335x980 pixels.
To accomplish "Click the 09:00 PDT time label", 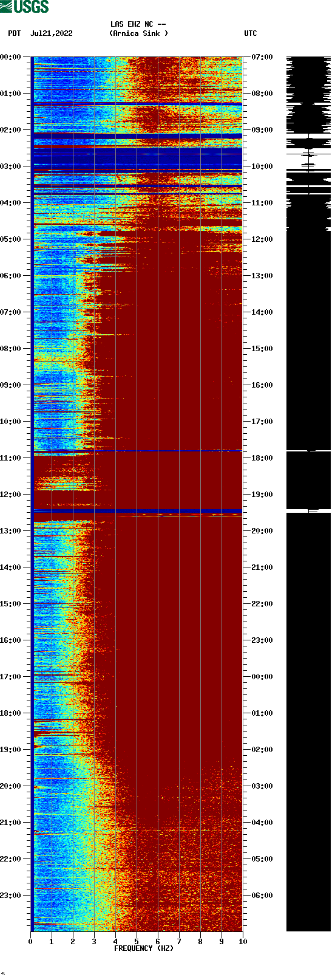I will (11, 385).
